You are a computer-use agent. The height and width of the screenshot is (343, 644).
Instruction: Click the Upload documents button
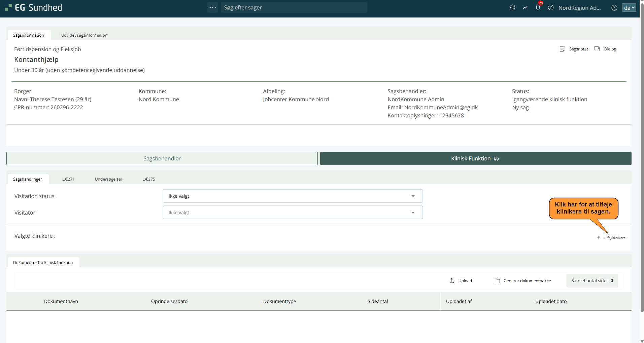pyautogui.click(x=461, y=281)
